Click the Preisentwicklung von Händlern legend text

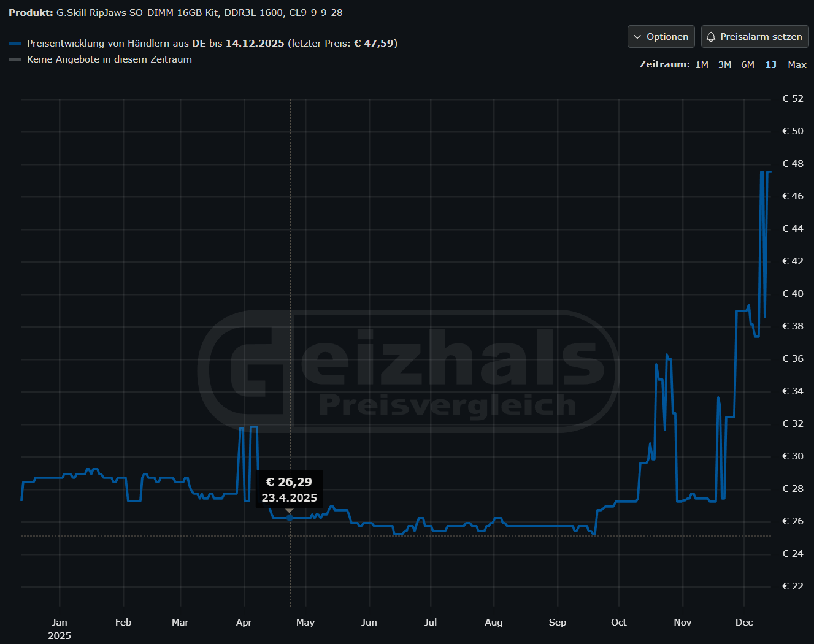coord(212,44)
